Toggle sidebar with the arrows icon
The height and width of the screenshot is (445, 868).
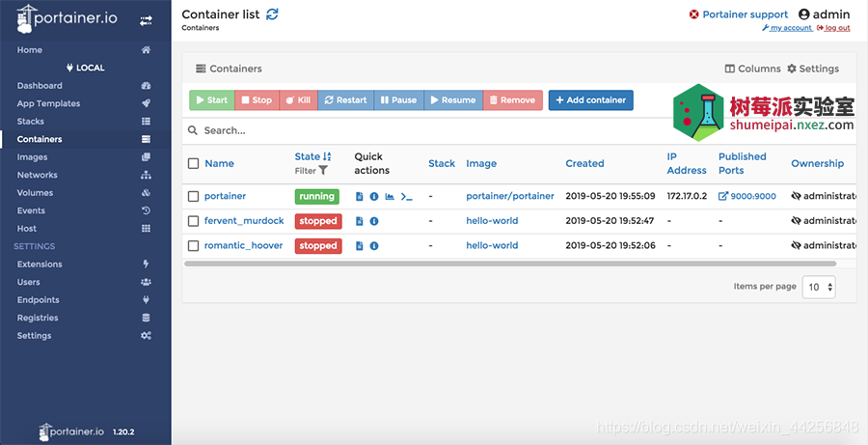146,20
